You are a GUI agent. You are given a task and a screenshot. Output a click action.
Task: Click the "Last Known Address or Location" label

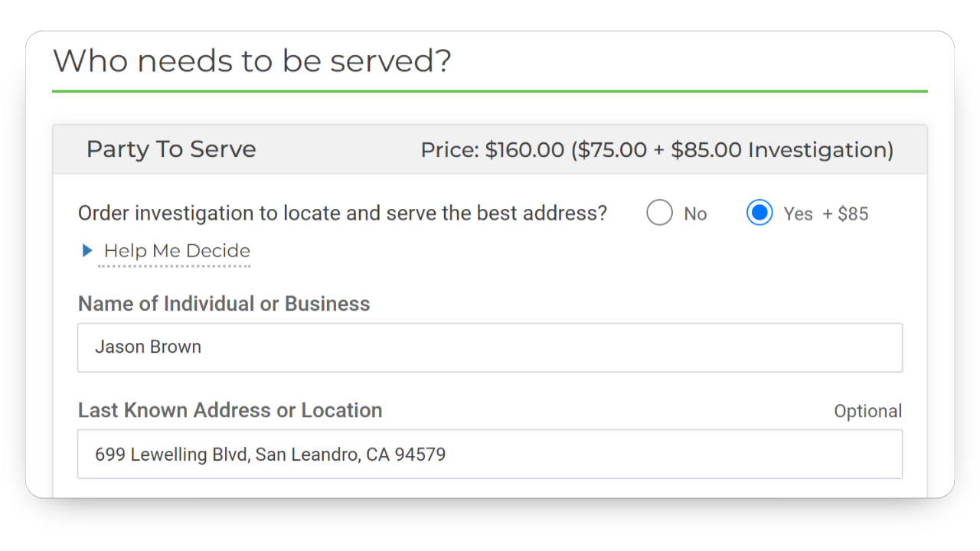(x=230, y=410)
